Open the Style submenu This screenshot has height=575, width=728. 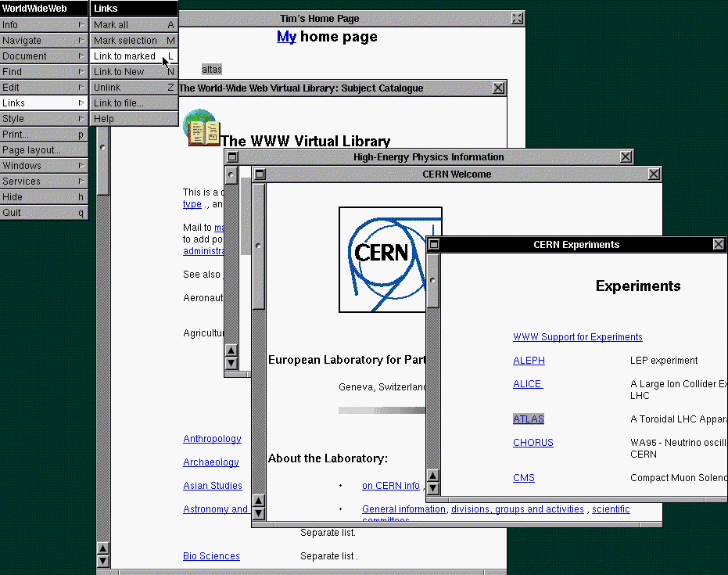pos(44,118)
